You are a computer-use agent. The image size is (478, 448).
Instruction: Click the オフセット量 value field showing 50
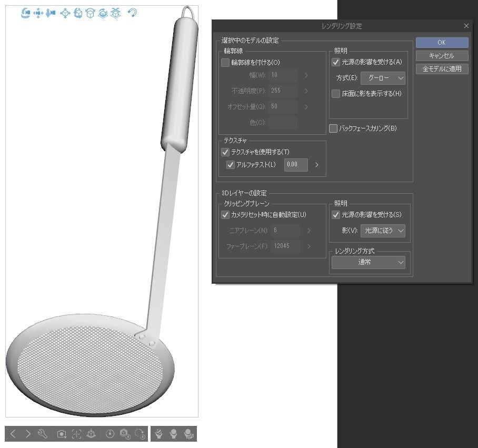point(283,107)
